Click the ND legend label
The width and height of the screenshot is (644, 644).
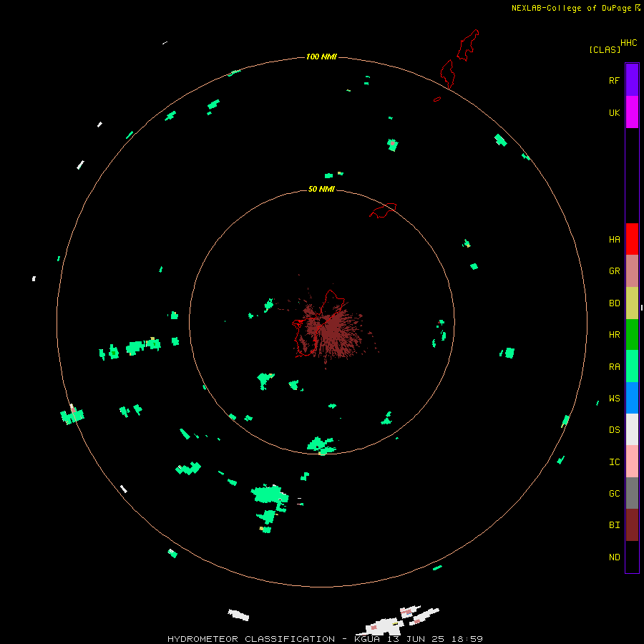(x=614, y=557)
